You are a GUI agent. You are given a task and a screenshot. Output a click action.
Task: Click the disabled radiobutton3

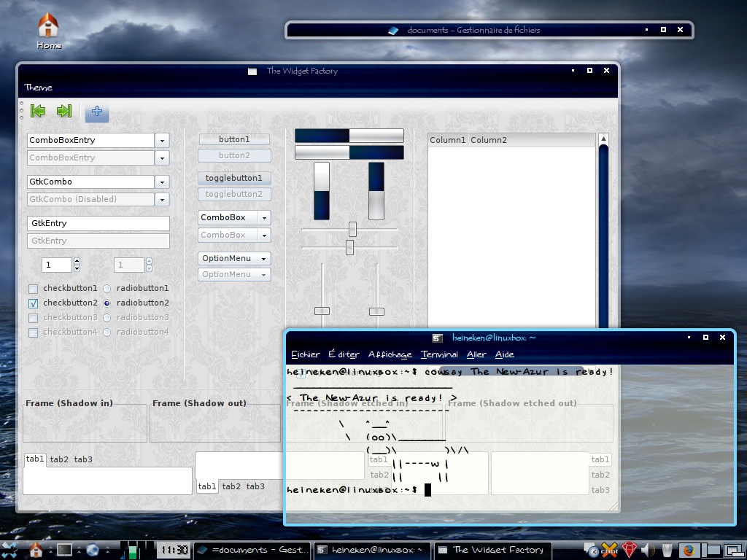coord(107,318)
